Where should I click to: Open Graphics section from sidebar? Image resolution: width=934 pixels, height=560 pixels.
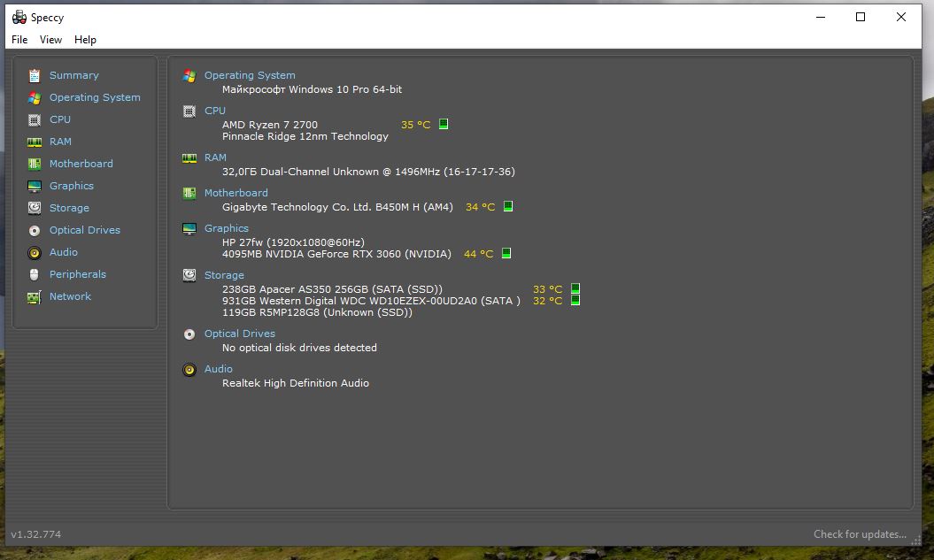click(x=72, y=186)
